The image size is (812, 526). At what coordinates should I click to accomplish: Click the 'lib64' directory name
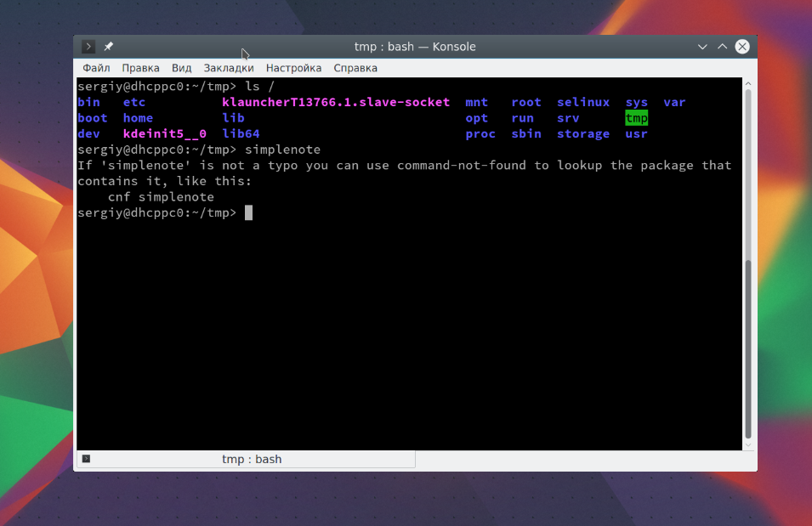(x=241, y=133)
